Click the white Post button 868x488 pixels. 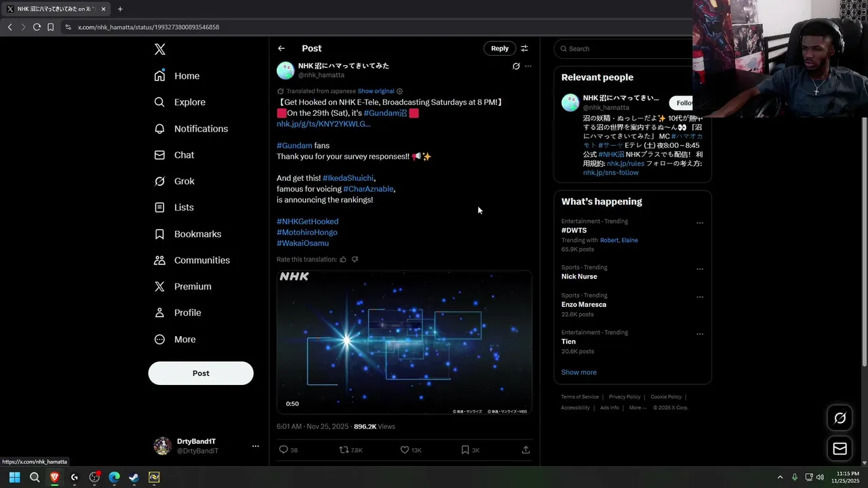coord(201,373)
